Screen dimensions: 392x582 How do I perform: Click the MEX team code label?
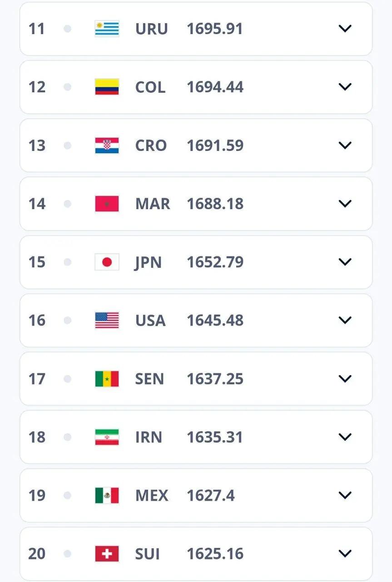tap(152, 495)
